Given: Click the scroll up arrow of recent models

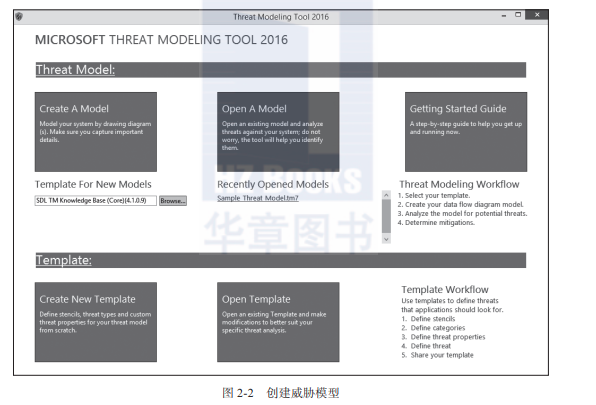Looking at the screenshot, I should point(386,195).
